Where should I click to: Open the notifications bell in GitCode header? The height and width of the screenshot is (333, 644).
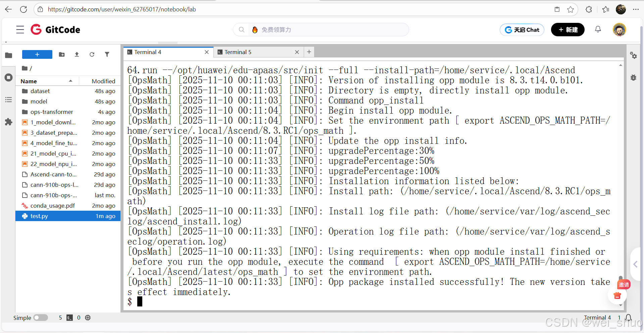click(598, 30)
